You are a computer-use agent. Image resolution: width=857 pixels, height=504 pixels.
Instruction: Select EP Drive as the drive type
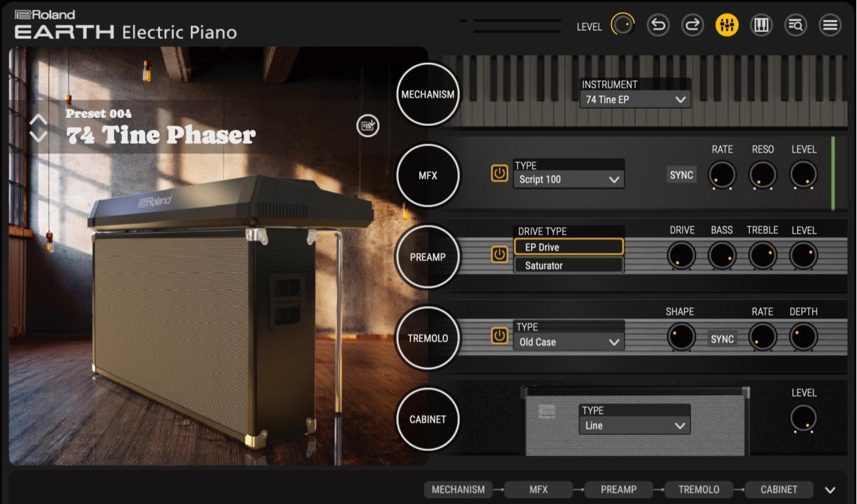coord(568,247)
